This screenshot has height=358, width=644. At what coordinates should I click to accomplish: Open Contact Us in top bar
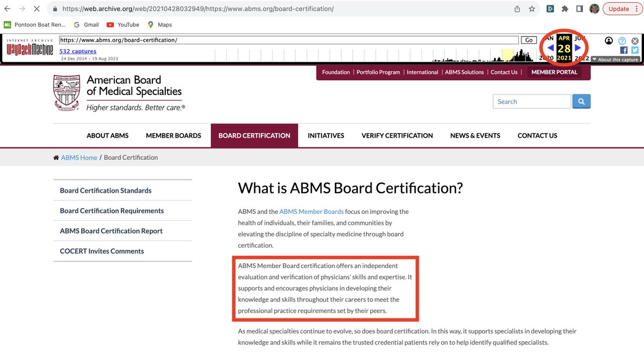(x=504, y=72)
